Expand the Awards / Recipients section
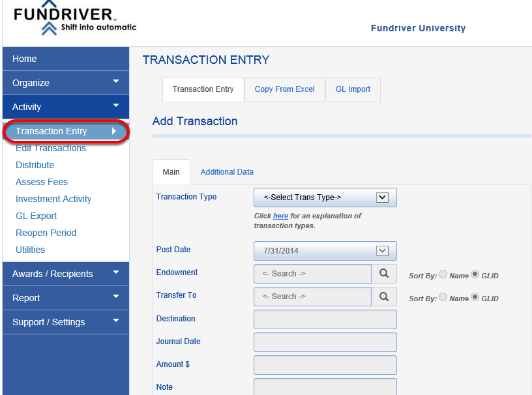Viewport: 532px width, 395px height. pyautogui.click(x=66, y=274)
